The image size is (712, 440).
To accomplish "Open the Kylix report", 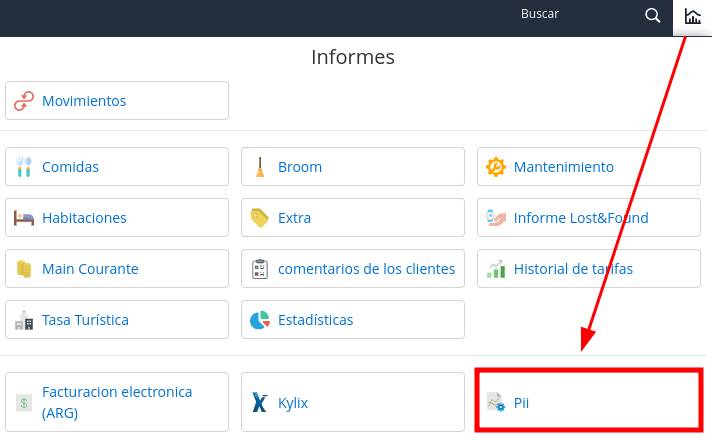I will click(353, 402).
